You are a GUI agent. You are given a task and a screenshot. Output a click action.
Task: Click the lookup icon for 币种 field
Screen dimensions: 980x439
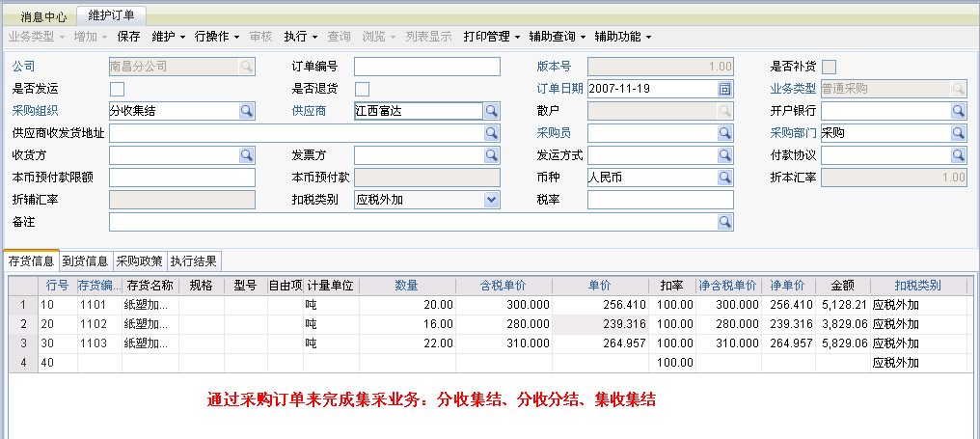725,178
